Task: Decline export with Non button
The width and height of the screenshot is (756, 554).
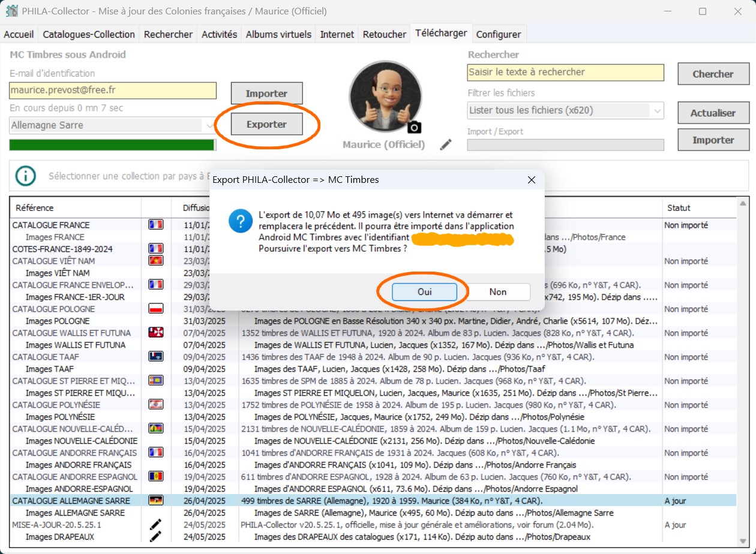Action: [x=498, y=291]
